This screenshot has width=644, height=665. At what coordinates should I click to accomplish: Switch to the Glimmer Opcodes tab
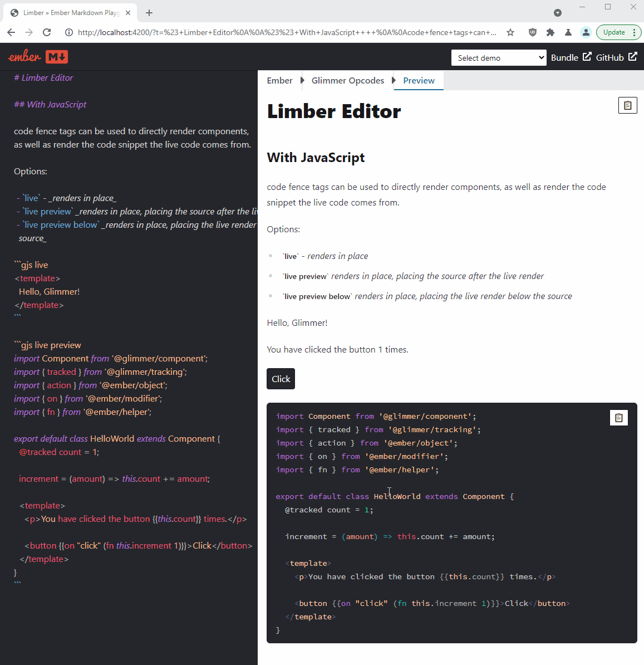[x=348, y=80]
